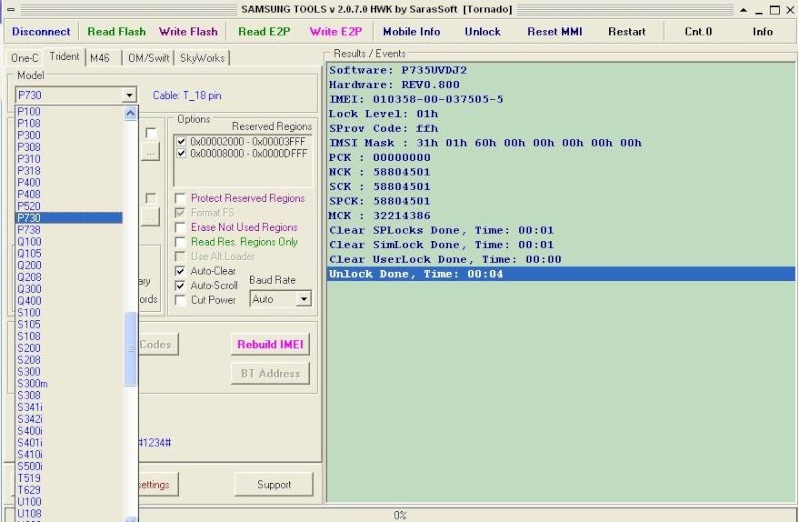
Task: Select model S100 from the list
Action: 69,312
